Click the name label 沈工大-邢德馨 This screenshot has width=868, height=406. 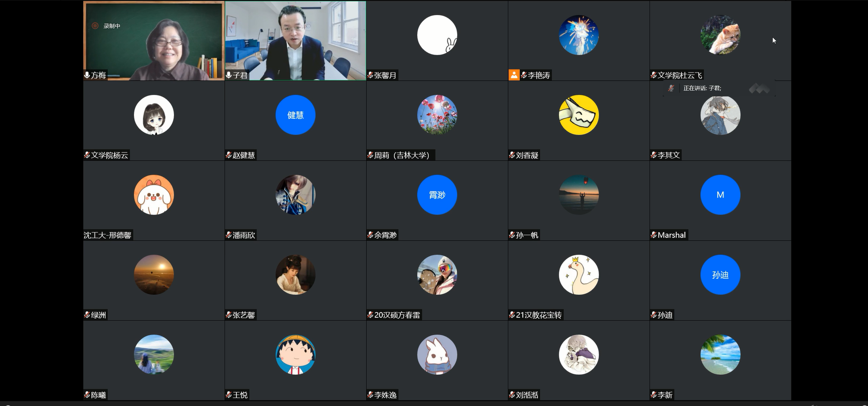point(108,235)
